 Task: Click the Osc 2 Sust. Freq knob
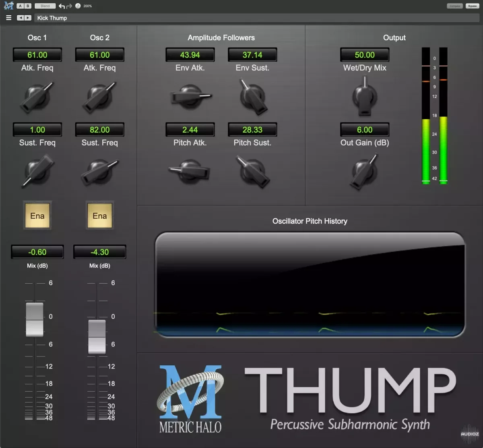point(99,172)
